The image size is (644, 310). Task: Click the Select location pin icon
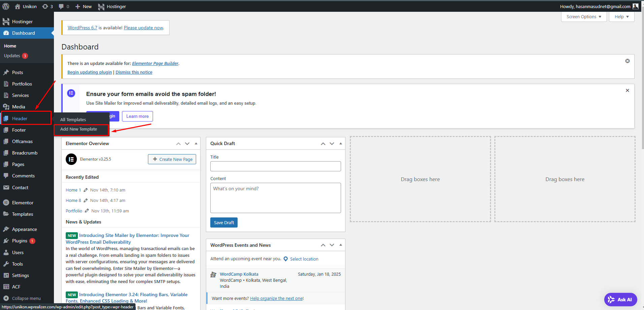286,259
